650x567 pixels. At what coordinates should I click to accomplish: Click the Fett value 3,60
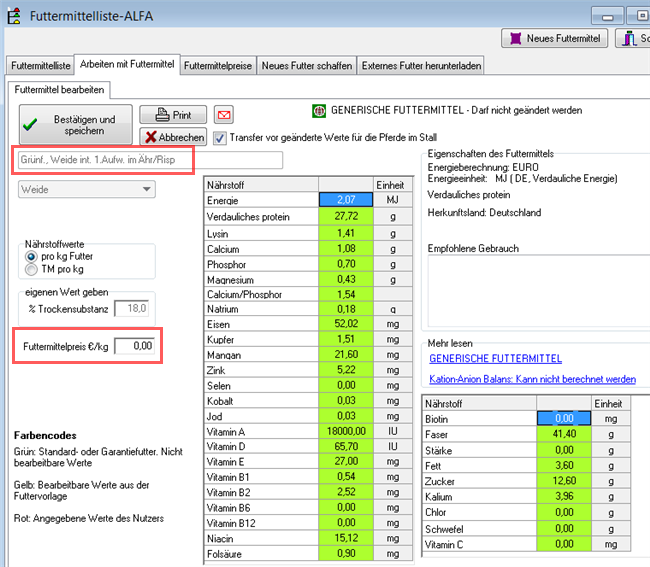click(564, 465)
